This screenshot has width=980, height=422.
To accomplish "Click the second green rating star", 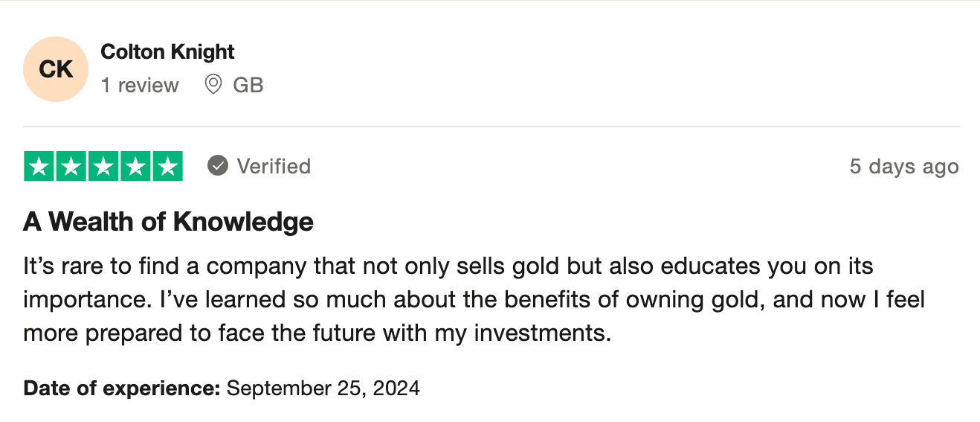I will (71, 166).
